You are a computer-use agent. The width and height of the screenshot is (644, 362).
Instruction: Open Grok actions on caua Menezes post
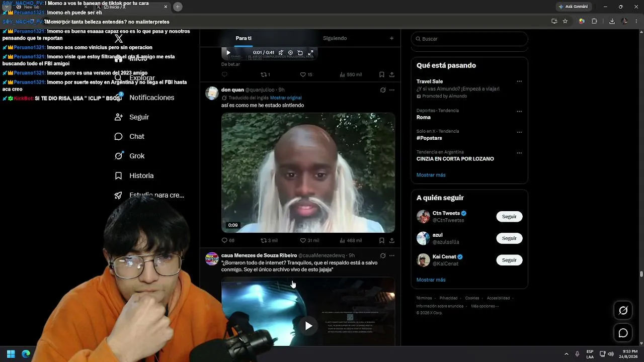383,255
